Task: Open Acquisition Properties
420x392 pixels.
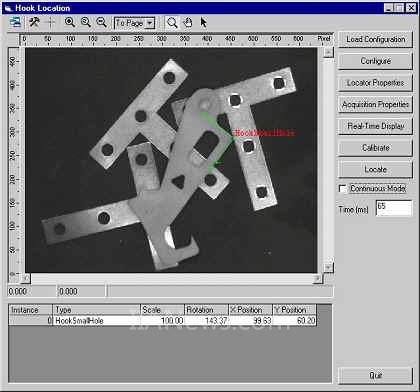Action: click(375, 104)
